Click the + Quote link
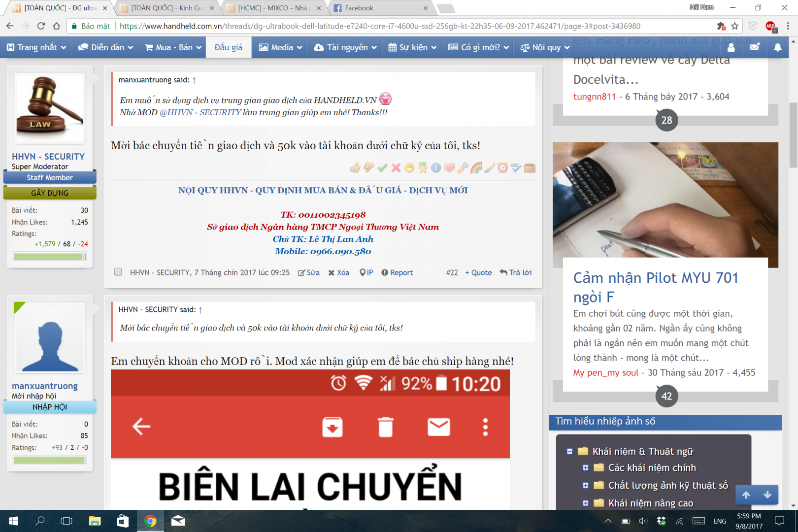798x532 pixels. (x=478, y=272)
